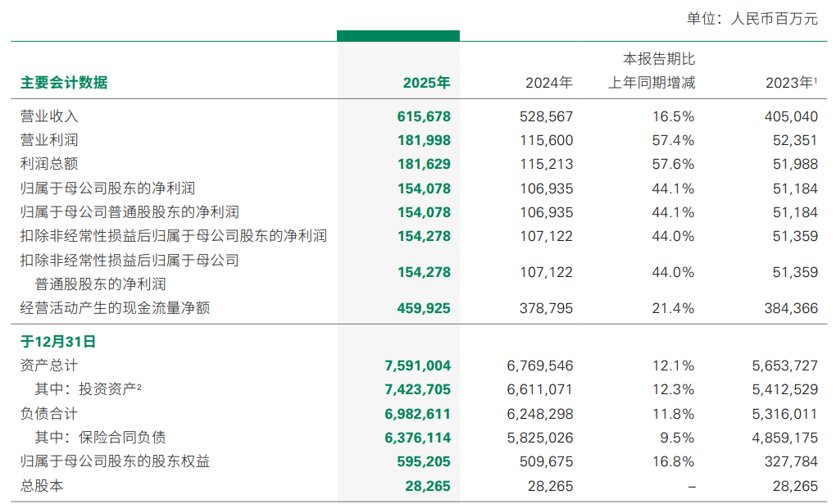Select the 利润总额 growth figure 57.6%
This screenshot has height=504, width=836.
coord(673,164)
